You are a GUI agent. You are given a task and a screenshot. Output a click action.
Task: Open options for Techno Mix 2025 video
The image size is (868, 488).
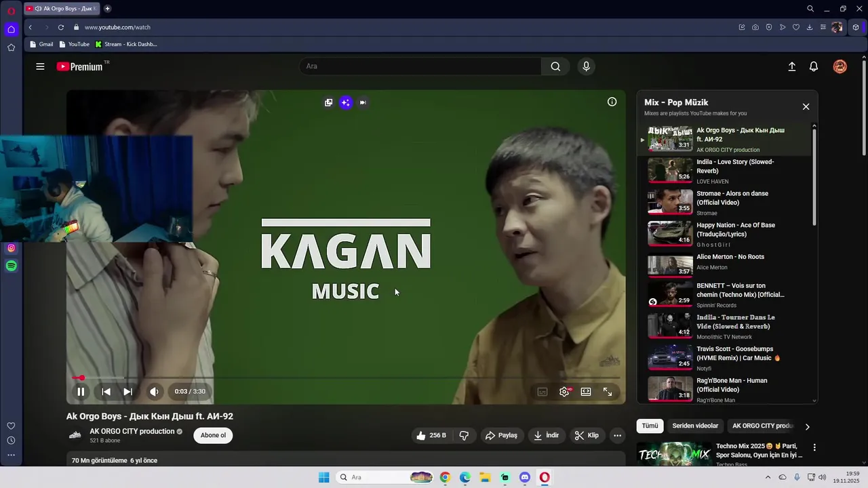tap(814, 447)
